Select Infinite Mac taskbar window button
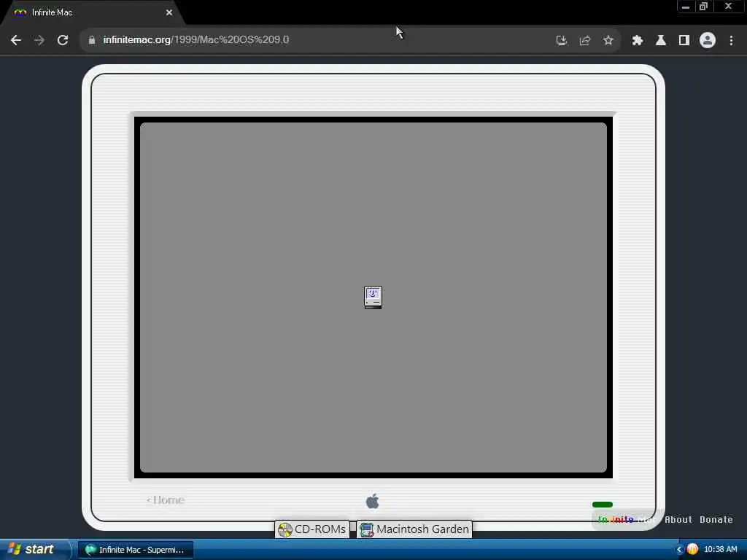The image size is (747, 560). click(136, 550)
